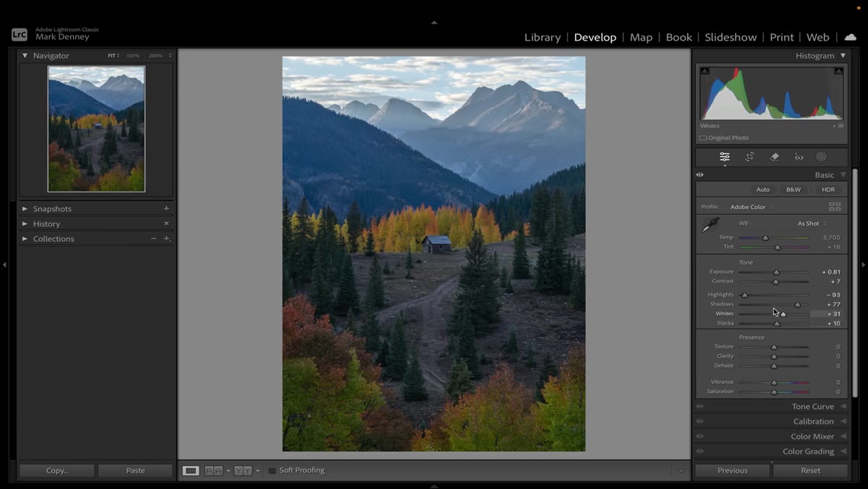Switch to the Print module
The image size is (868, 489).
(x=781, y=37)
